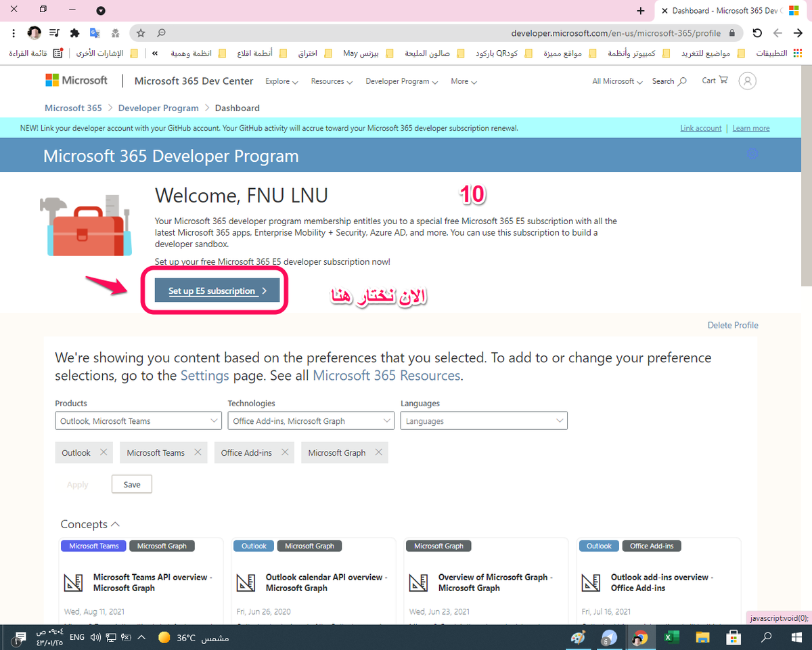Open the Technologies dropdown
The image size is (812, 650).
point(311,420)
